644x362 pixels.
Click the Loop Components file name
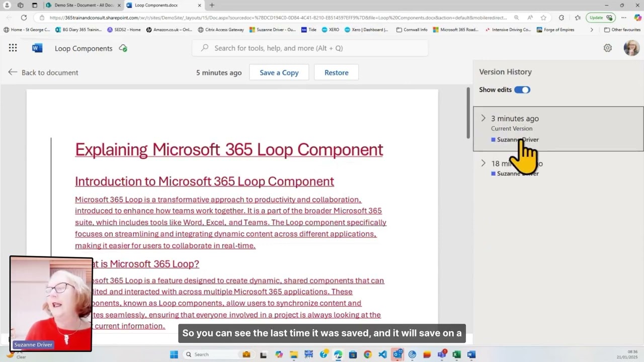click(84, 48)
